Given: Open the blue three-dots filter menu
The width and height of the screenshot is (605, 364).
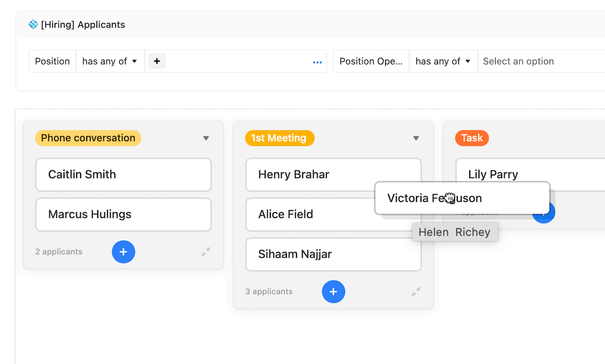Looking at the screenshot, I should tap(317, 63).
